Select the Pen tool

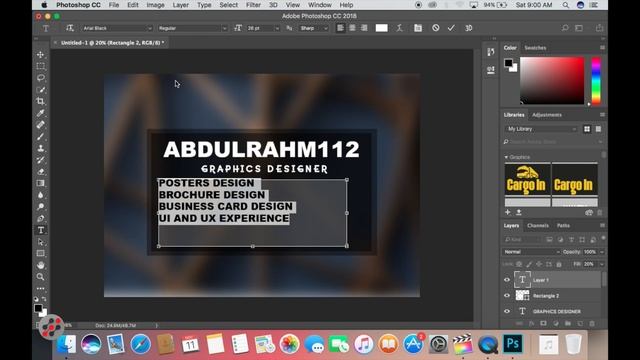click(40, 218)
